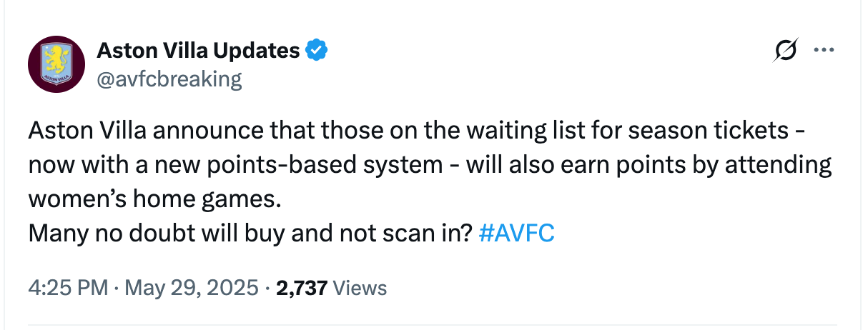Open the three-dot more options menu
The image size is (868, 330).
click(824, 51)
